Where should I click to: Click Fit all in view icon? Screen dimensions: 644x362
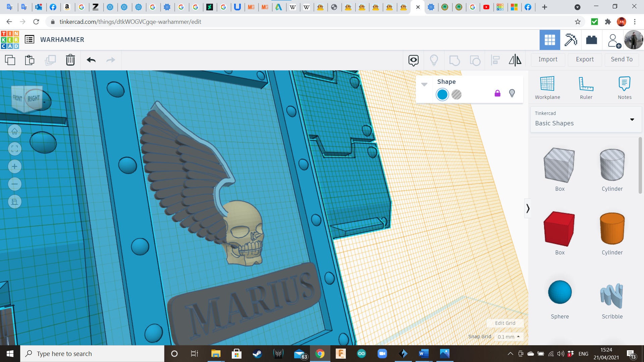[15, 149]
